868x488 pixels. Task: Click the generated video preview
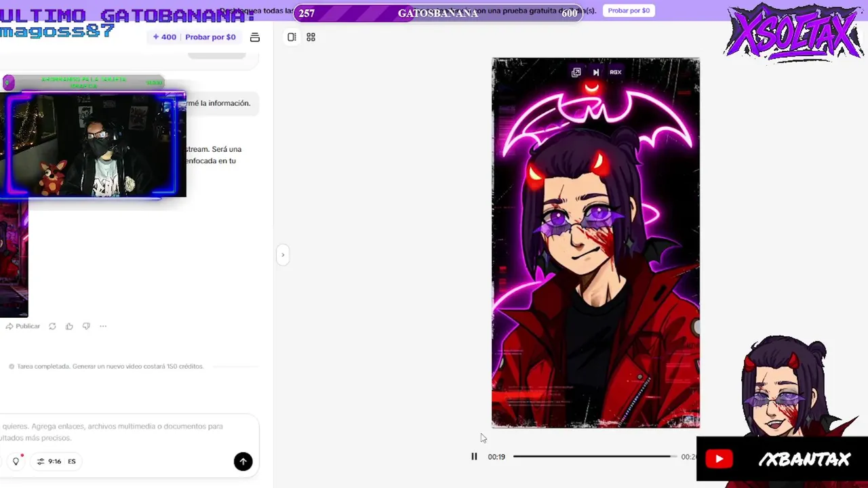click(595, 243)
